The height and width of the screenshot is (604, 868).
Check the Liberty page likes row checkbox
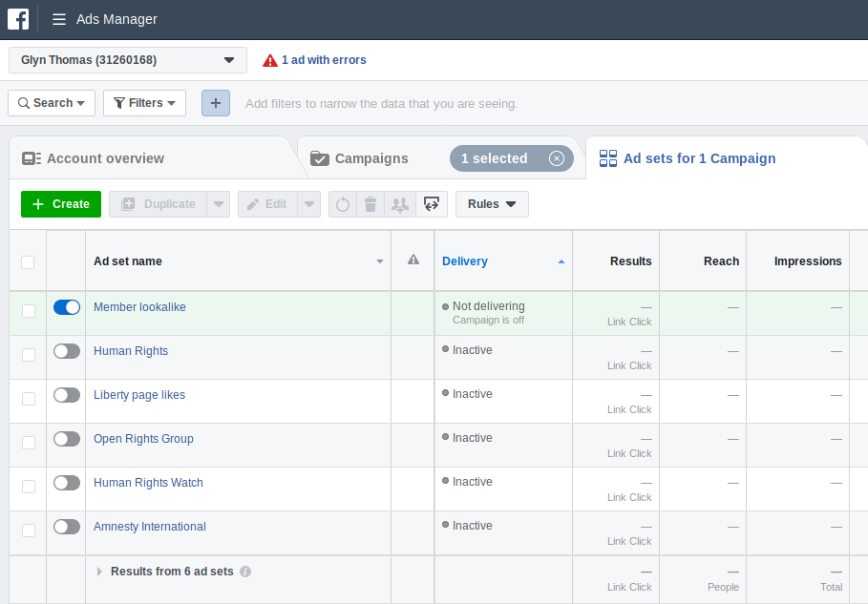(x=29, y=399)
